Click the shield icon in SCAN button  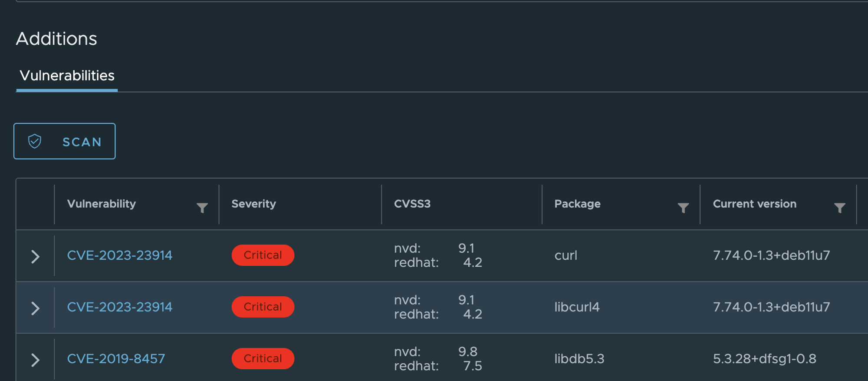tap(35, 141)
